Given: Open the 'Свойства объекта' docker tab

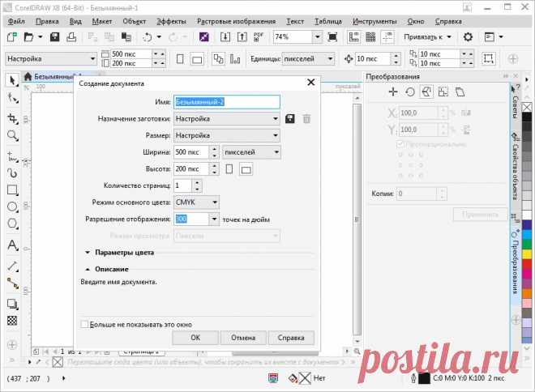Looking at the screenshot, I should [x=516, y=168].
